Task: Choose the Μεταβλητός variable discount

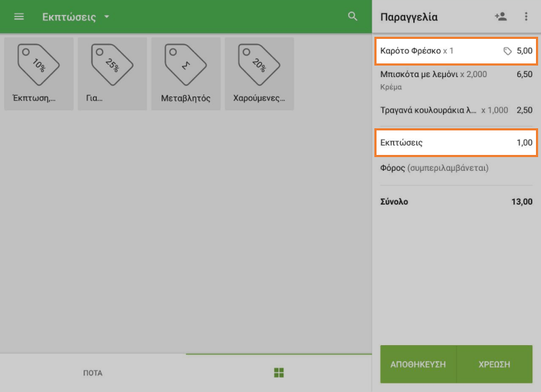Action: pos(186,73)
